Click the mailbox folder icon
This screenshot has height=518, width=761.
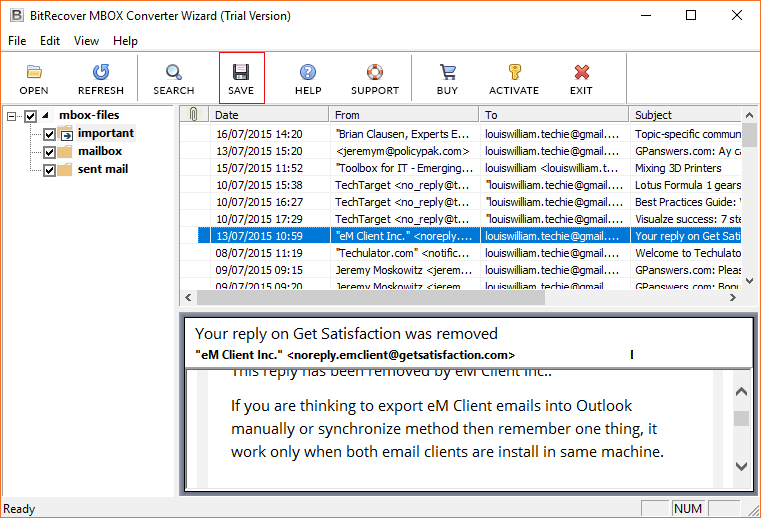click(65, 151)
